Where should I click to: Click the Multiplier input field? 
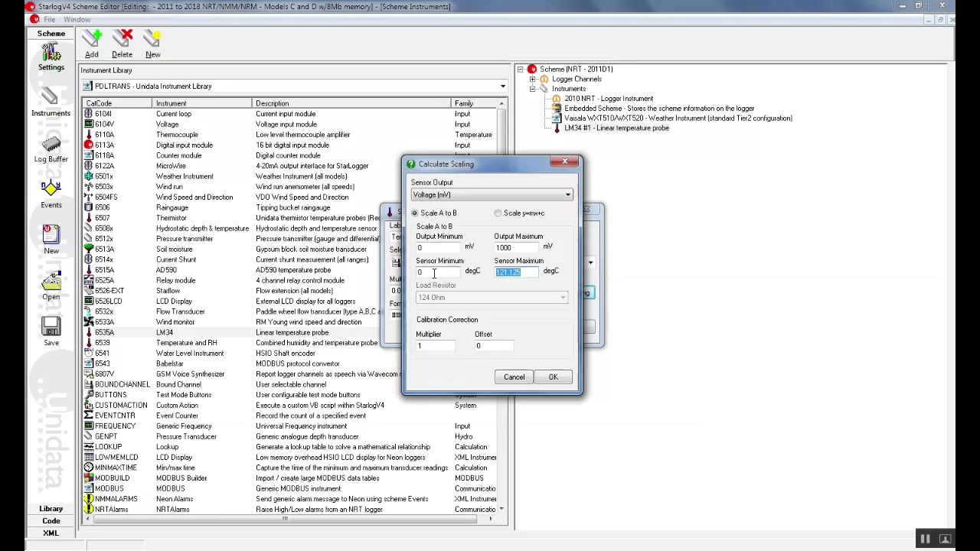click(x=435, y=346)
